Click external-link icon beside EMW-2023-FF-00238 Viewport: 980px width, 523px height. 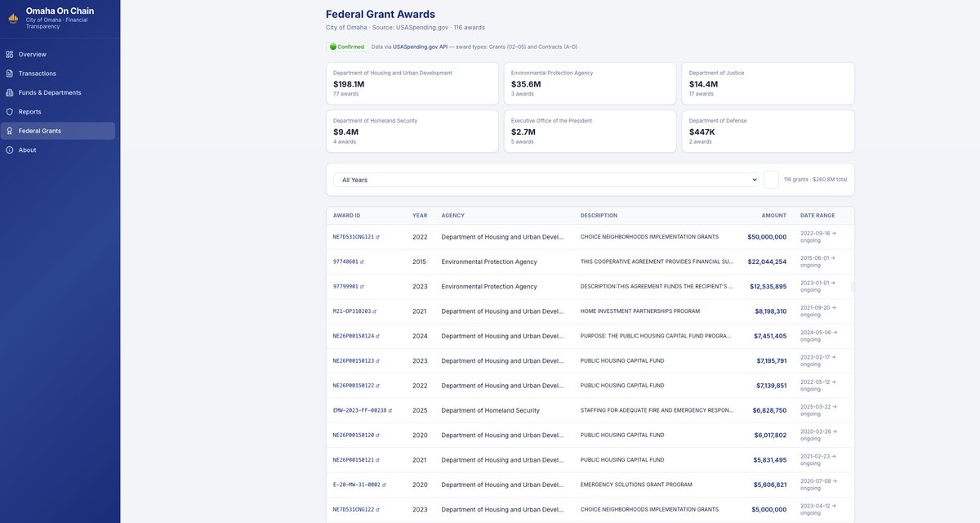coord(390,410)
